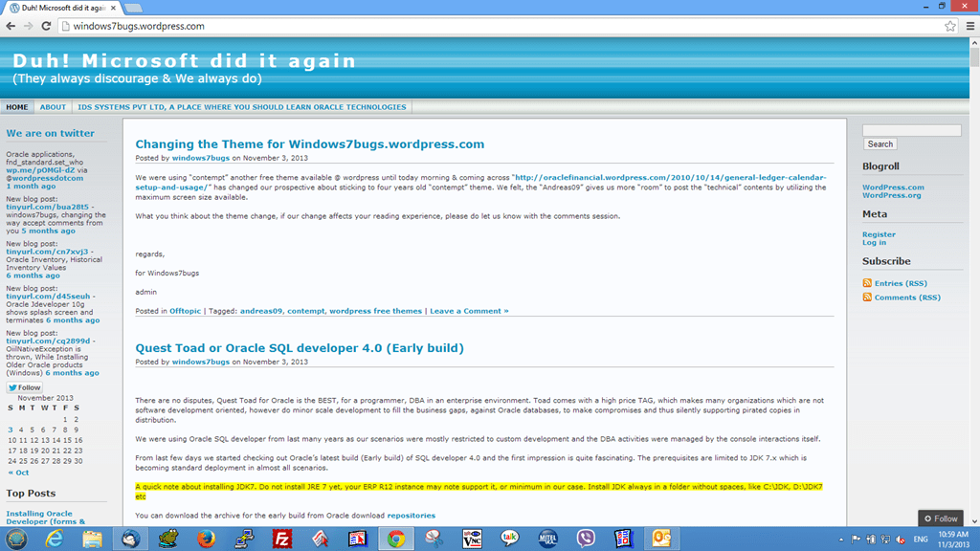Image resolution: width=980 pixels, height=551 pixels.
Task: Open the wp.me/pOMGl-dZ tweet link
Action: 40,170
